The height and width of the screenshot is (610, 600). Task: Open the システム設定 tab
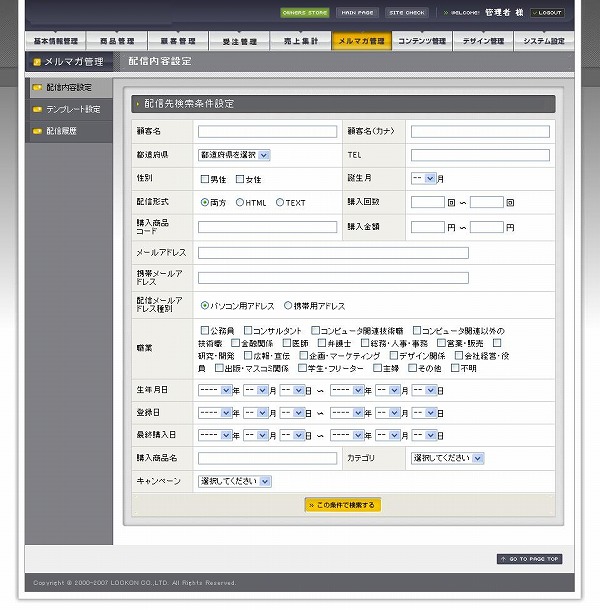[544, 41]
